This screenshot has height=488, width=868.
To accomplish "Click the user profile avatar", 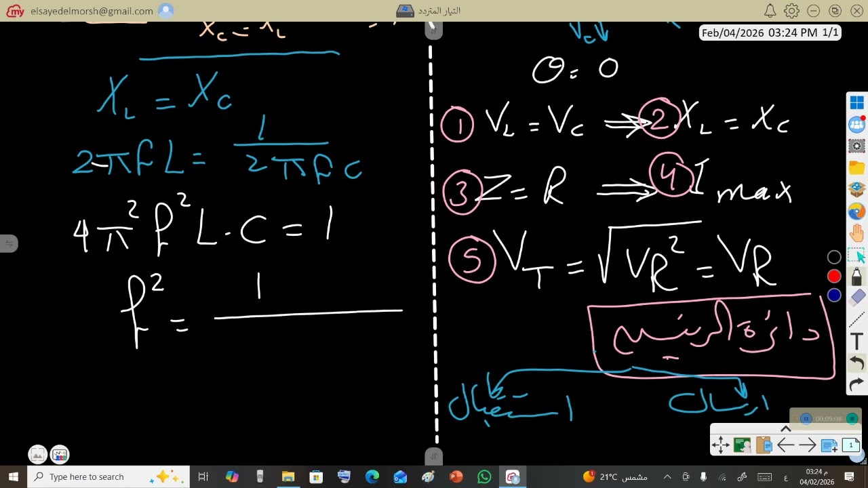I will click(x=165, y=10).
